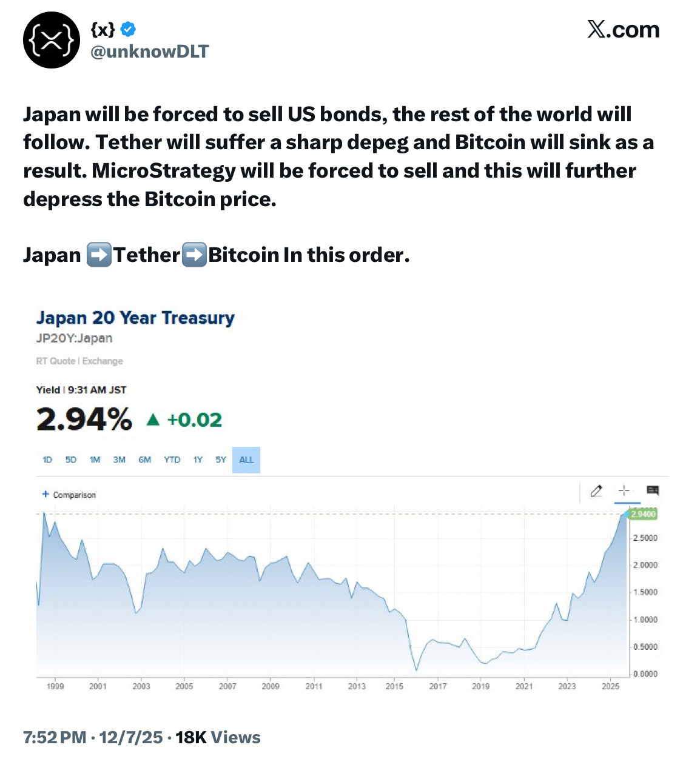Choose the 6M chart range

click(x=144, y=460)
